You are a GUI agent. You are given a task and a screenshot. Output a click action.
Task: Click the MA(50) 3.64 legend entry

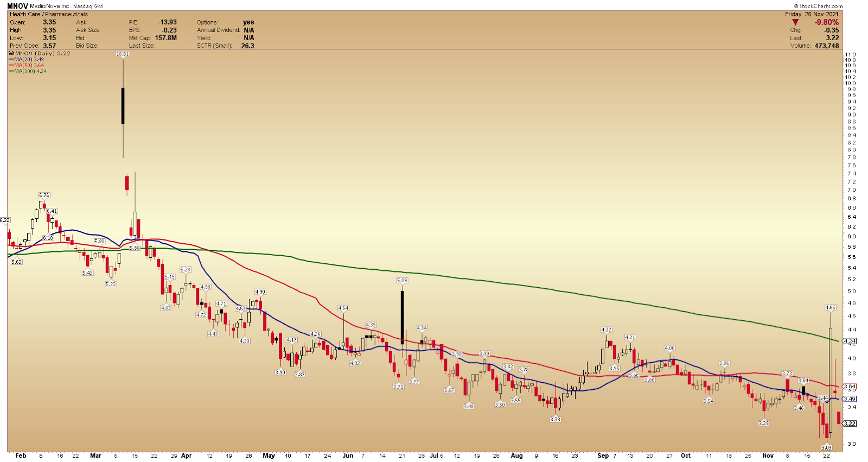[x=26, y=65]
